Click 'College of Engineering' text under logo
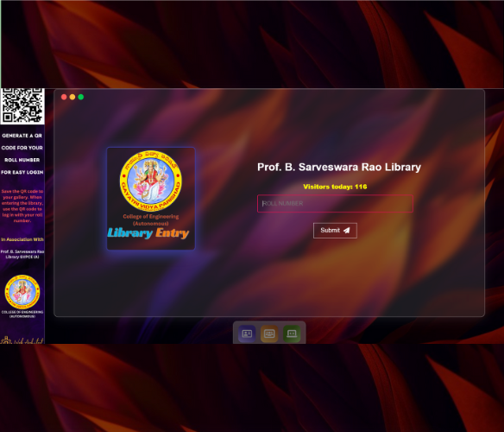Image resolution: width=504 pixels, height=432 pixels. click(x=151, y=216)
